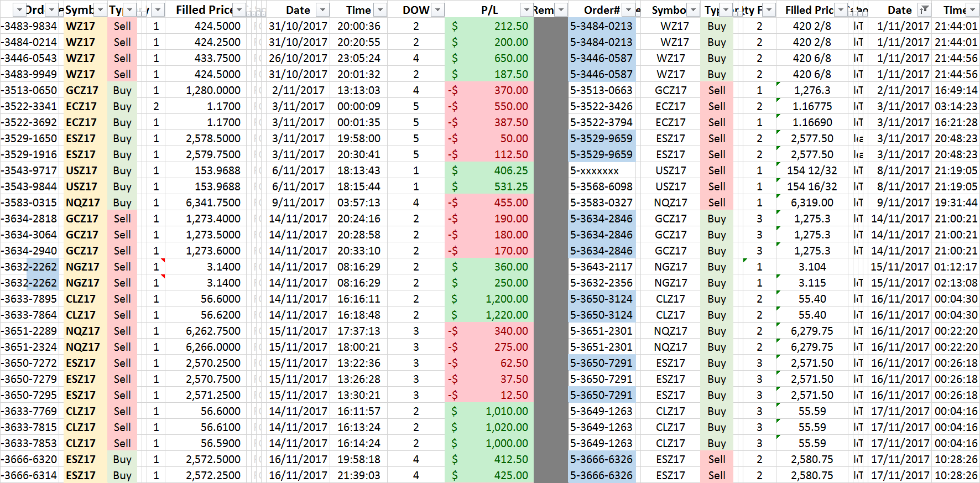Screen dimensions: 980x483
Task: Select the P/L value 406.25
Action: [x=489, y=170]
